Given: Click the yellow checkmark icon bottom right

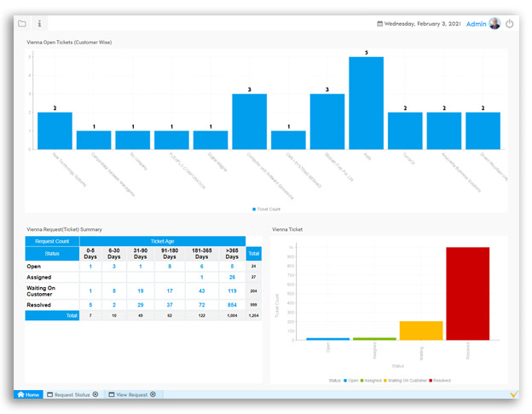Looking at the screenshot, I should tap(512, 394).
